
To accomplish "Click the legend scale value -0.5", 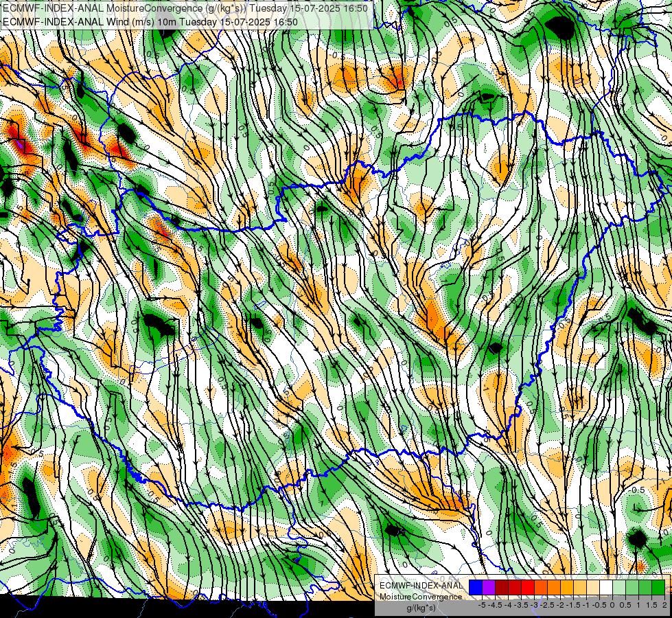I will 599,605.
